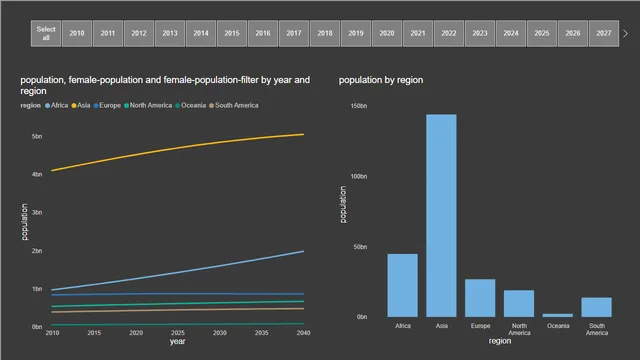Click the 'year' x-axis title

178,342
